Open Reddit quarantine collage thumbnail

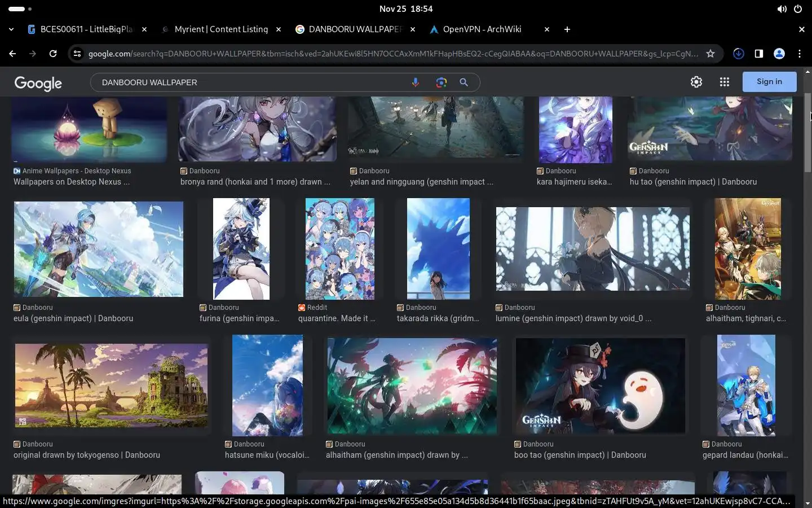click(x=340, y=249)
